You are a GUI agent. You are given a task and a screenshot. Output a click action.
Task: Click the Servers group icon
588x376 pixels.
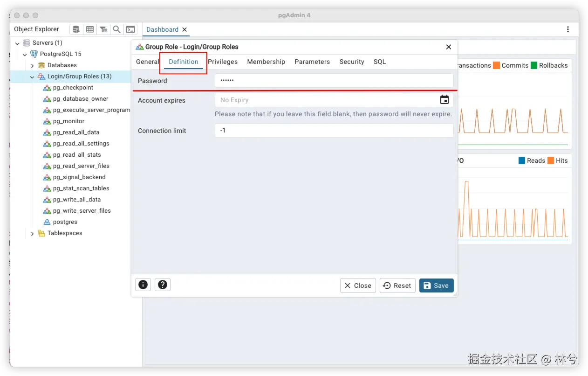27,43
